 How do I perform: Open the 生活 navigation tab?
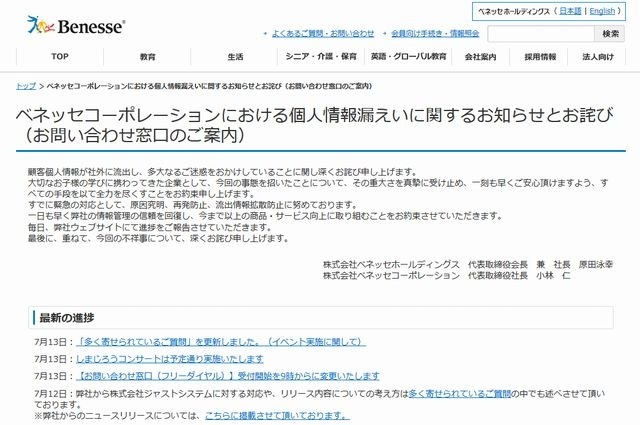[235, 57]
